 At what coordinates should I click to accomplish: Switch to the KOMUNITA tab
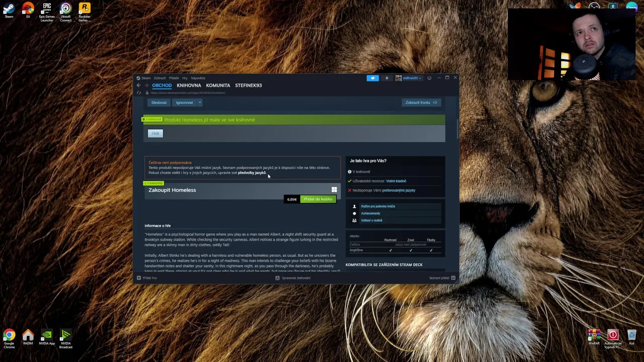218,85
